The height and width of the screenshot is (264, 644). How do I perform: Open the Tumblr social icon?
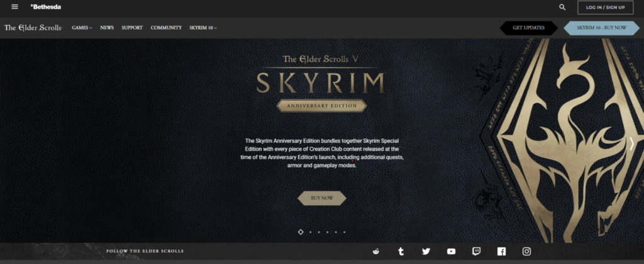401,251
